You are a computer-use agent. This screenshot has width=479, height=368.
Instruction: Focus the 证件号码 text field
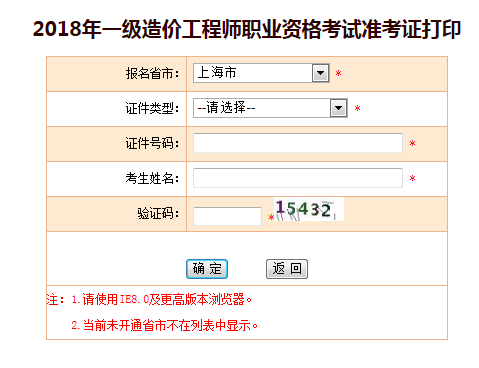pyautogui.click(x=298, y=143)
